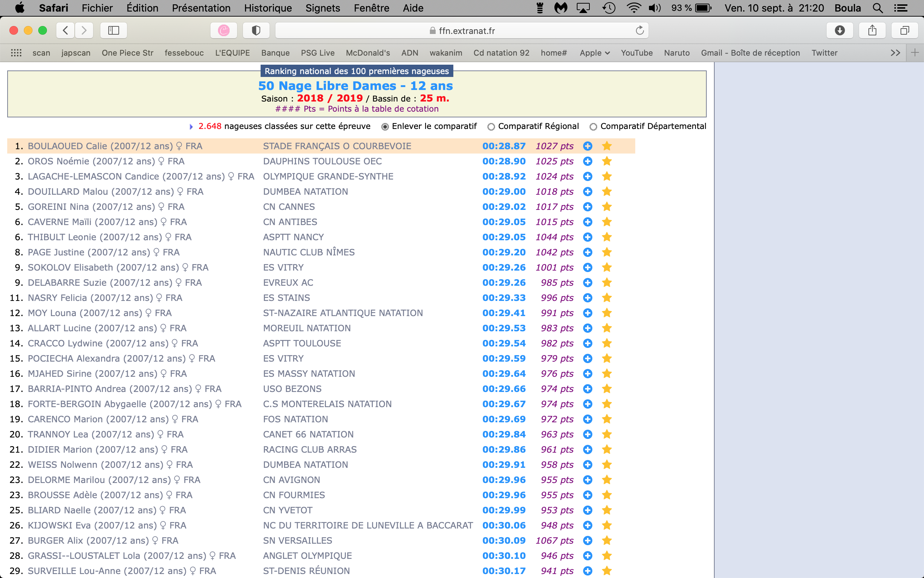Click plus icon on MJAHED Sirine row
The height and width of the screenshot is (578, 924).
[588, 374]
